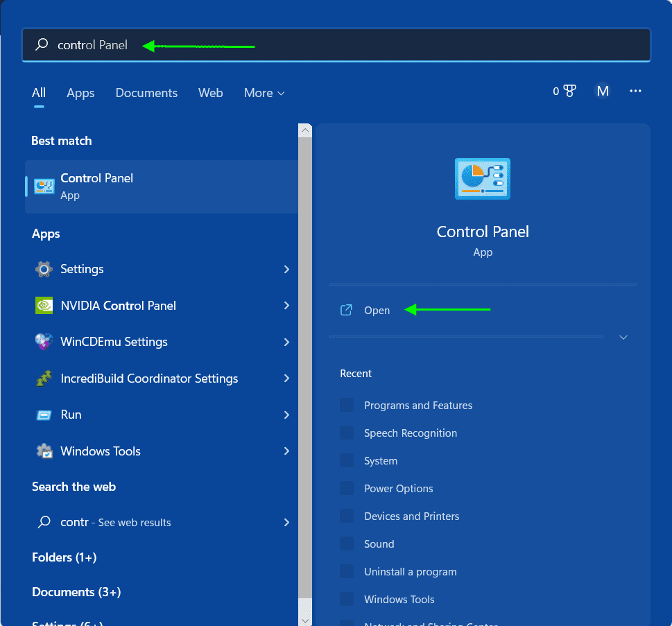Expand Settings app options chevron

[286, 269]
